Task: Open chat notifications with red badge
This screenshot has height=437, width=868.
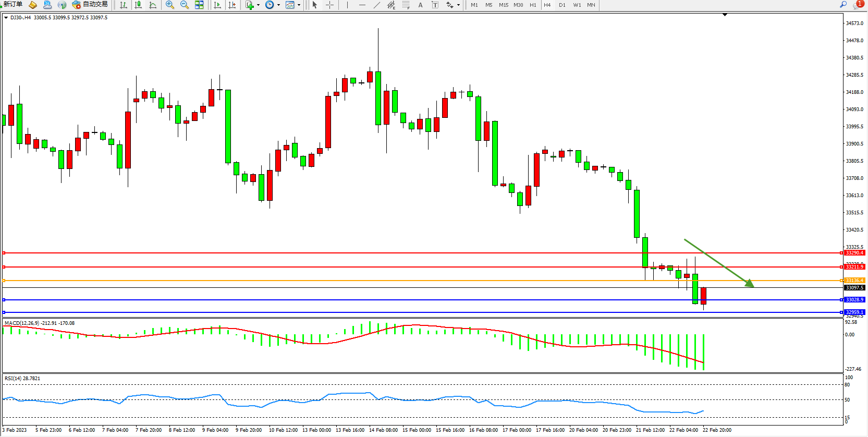Action: click(858, 5)
